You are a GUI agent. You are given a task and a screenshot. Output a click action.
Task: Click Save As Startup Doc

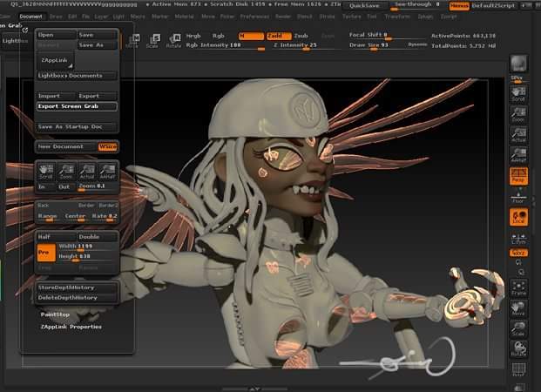(77, 127)
